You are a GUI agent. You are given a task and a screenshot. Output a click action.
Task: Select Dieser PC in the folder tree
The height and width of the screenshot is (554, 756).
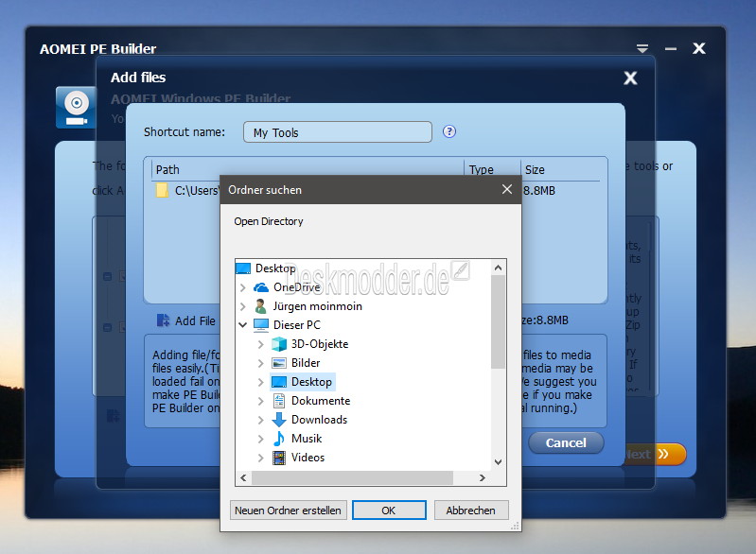(296, 325)
